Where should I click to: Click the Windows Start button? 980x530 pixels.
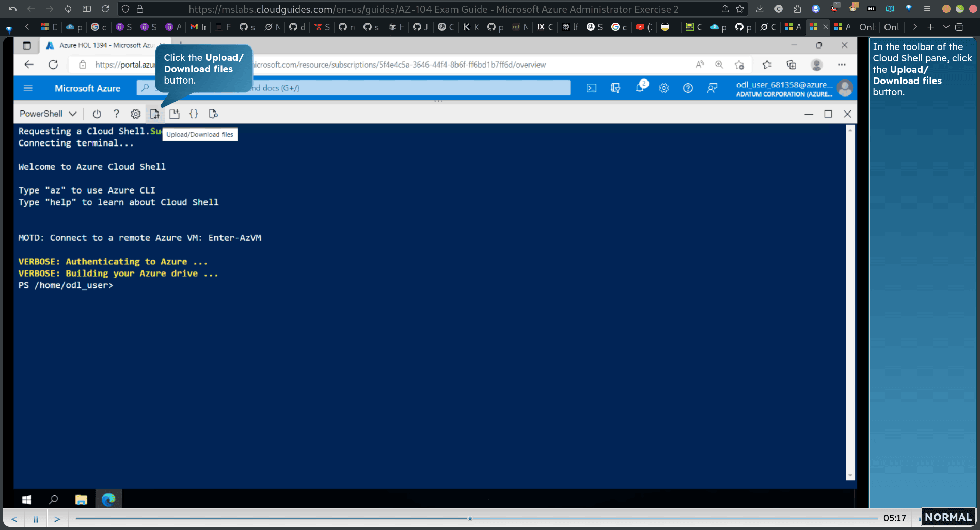[27, 500]
